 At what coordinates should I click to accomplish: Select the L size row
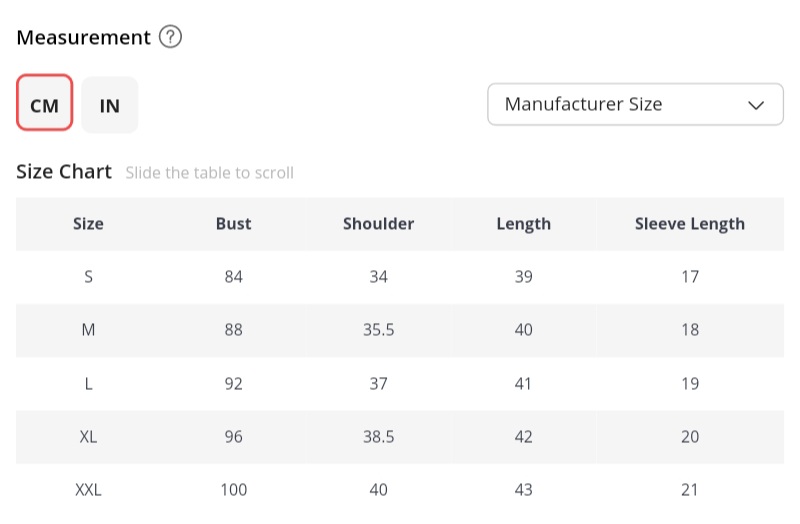pos(88,383)
